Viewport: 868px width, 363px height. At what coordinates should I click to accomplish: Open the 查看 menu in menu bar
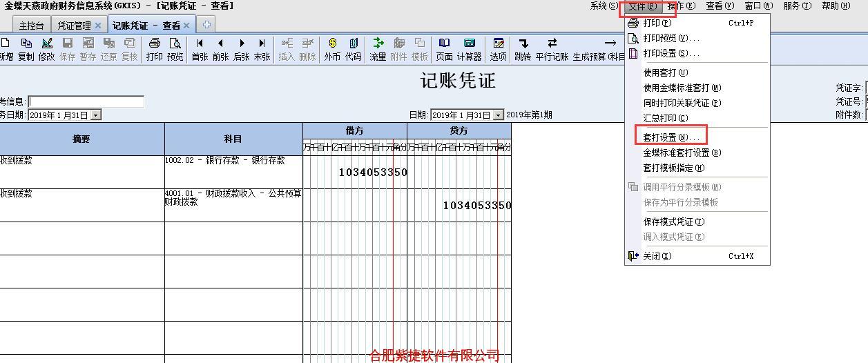(x=719, y=6)
